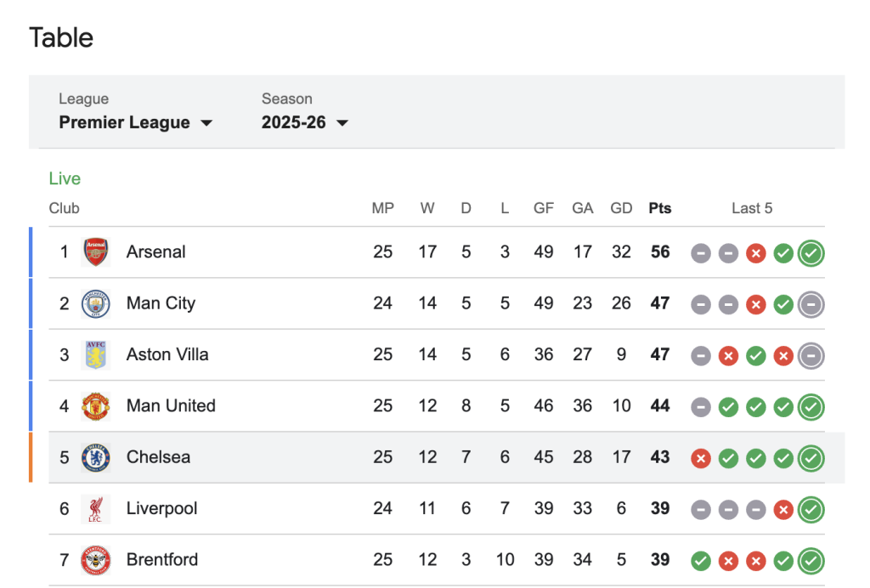Image resolution: width=870 pixels, height=588 pixels.
Task: Select the Liverpool club crest
Action: pyautogui.click(x=96, y=508)
